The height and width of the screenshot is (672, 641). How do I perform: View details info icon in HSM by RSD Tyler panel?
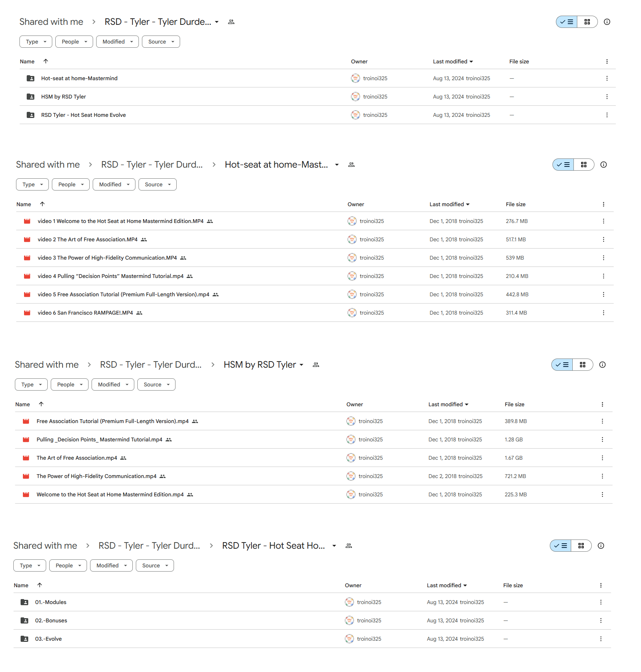[602, 365]
